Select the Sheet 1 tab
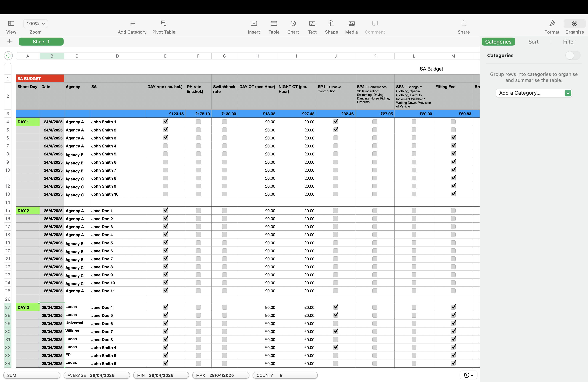 point(41,42)
